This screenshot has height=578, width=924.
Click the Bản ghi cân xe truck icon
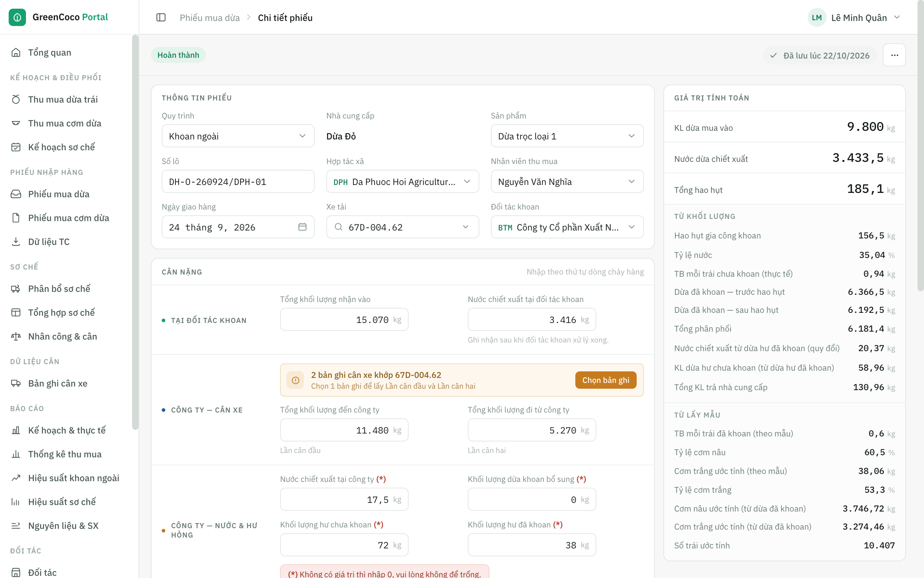[x=16, y=383]
